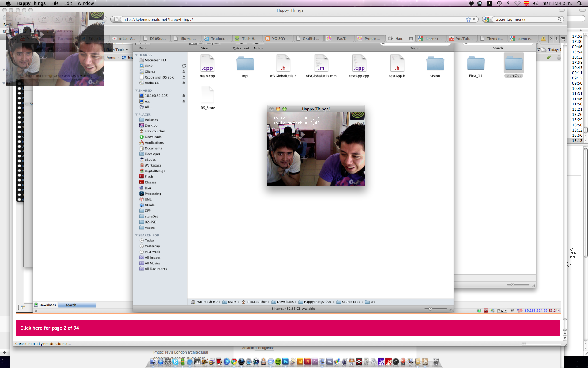Screen dimensions: 588x368
Task: Select Downloads tab at bottom panel
Action: [x=45, y=305]
